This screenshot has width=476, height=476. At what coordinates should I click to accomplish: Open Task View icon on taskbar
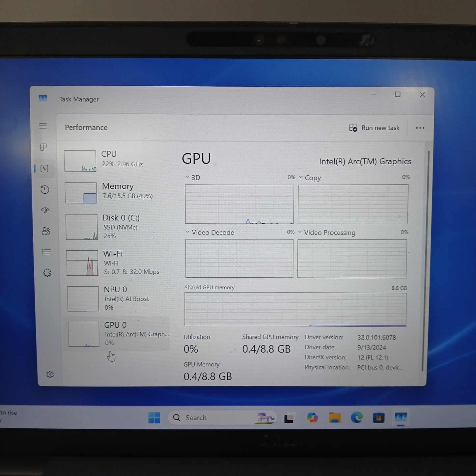point(289,418)
